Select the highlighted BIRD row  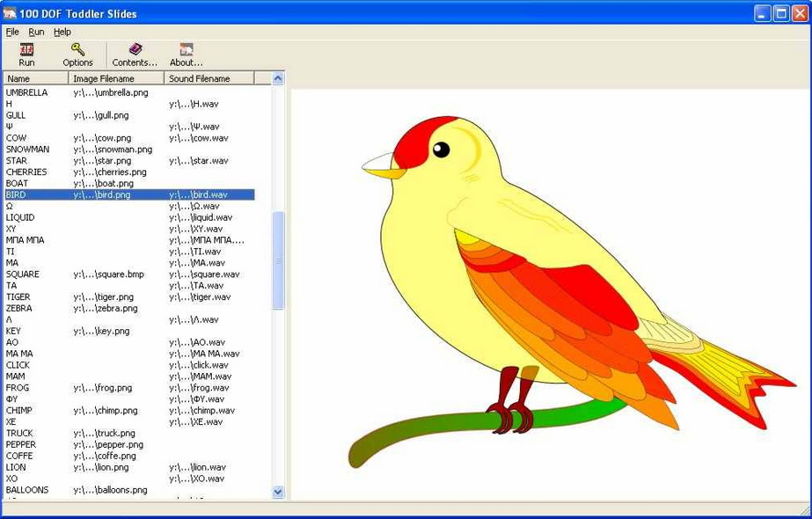click(129, 194)
